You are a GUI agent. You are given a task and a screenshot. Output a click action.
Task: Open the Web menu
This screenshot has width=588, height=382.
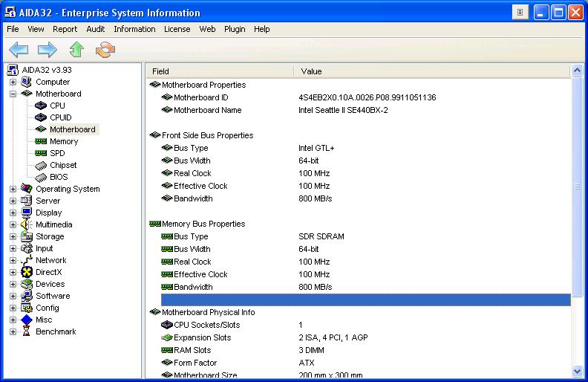click(x=207, y=29)
